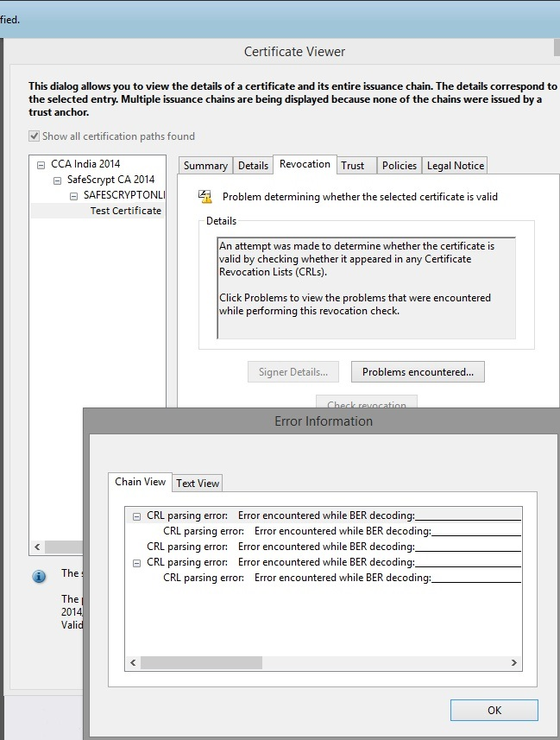The height and width of the screenshot is (740, 560).
Task: Click the warning certificate icon in Revocation tab
Action: [x=205, y=196]
